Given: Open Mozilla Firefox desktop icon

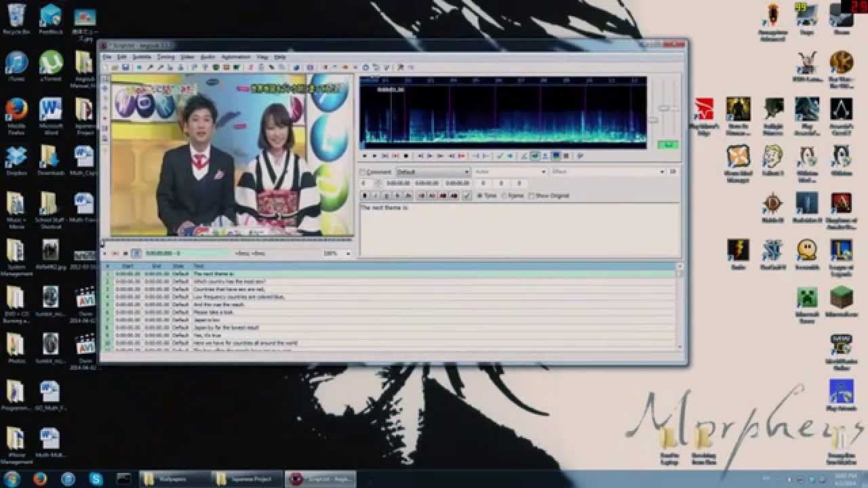Looking at the screenshot, I should coord(16,116).
